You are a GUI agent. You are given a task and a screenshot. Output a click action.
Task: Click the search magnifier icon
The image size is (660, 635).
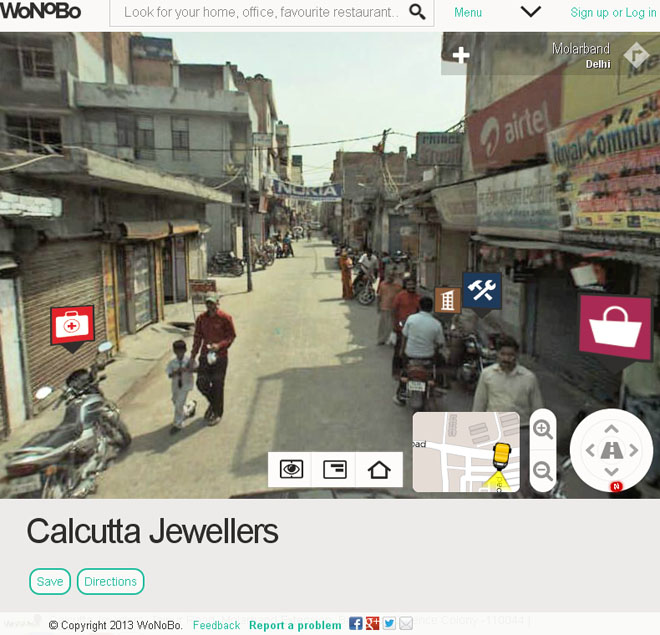click(417, 13)
